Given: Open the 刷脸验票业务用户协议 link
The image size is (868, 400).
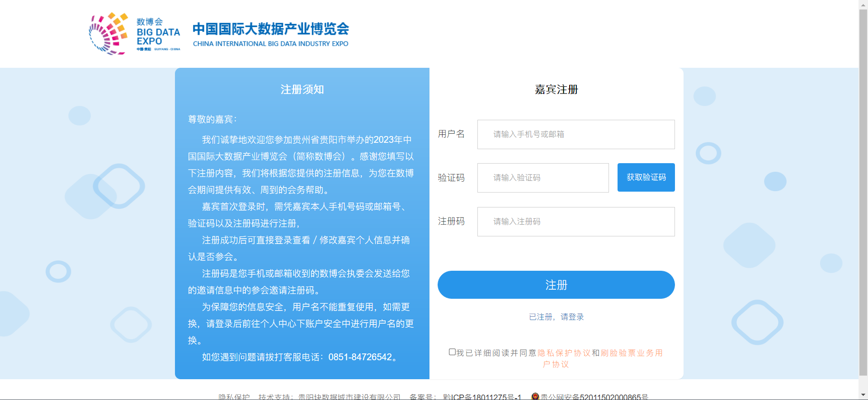Looking at the screenshot, I should click(x=631, y=353).
